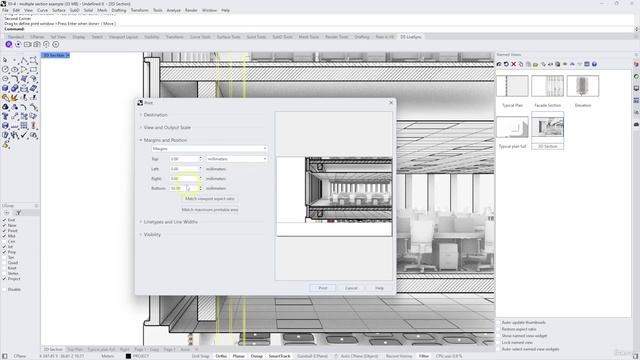Screen dimensions: 640x360
Task: Toggle the End osnap checkbox
Action: (4, 220)
